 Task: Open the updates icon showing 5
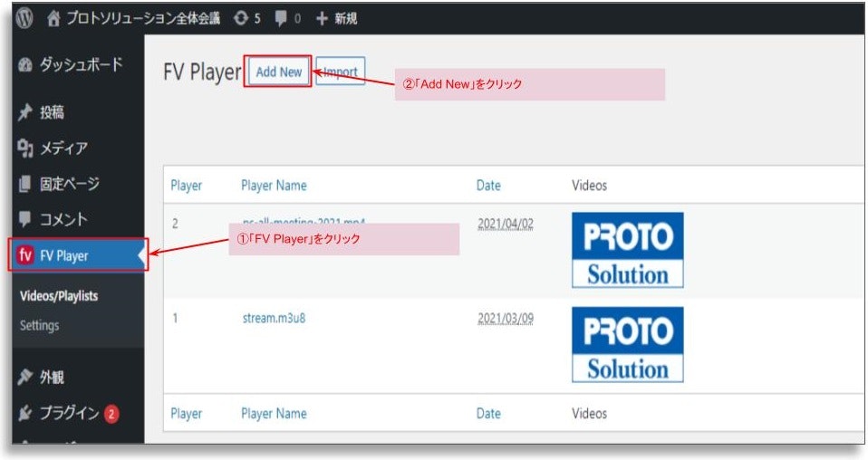coord(241,18)
